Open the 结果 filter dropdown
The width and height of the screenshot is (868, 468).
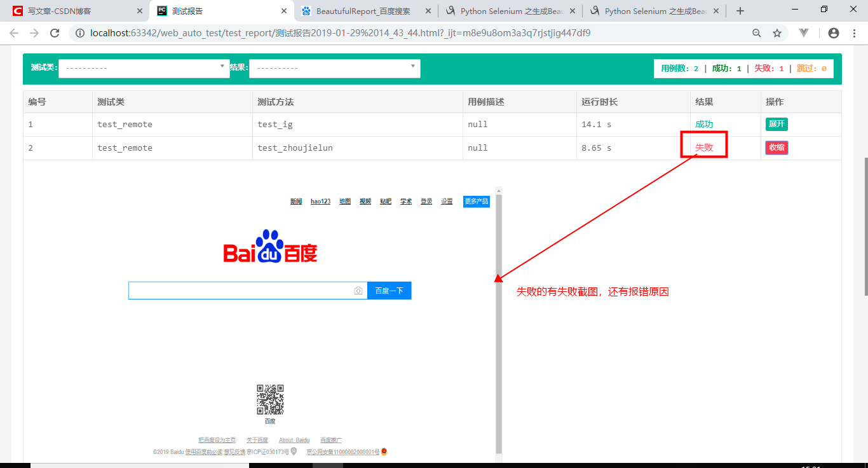tap(335, 69)
